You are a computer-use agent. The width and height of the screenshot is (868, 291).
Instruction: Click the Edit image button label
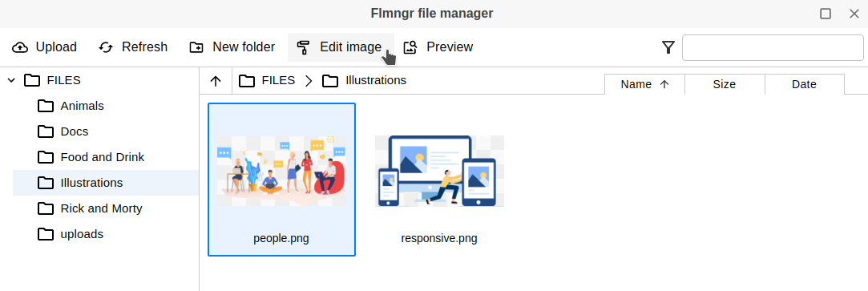pyautogui.click(x=351, y=47)
